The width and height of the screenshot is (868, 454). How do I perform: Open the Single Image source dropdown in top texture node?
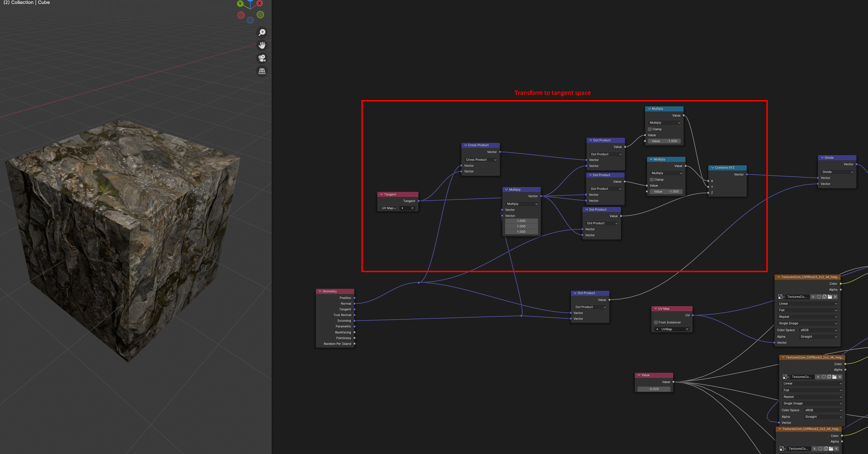(807, 323)
